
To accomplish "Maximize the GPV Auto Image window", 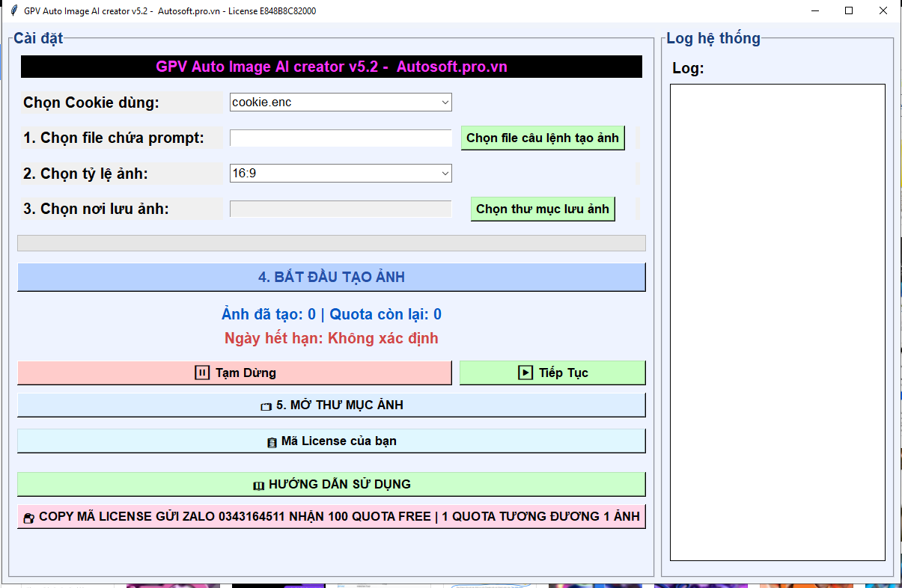I will [x=849, y=10].
